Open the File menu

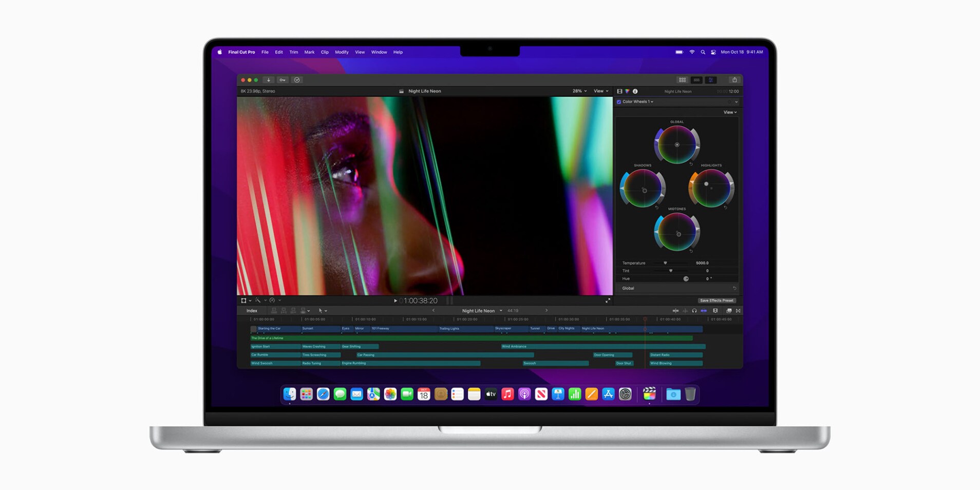click(265, 52)
